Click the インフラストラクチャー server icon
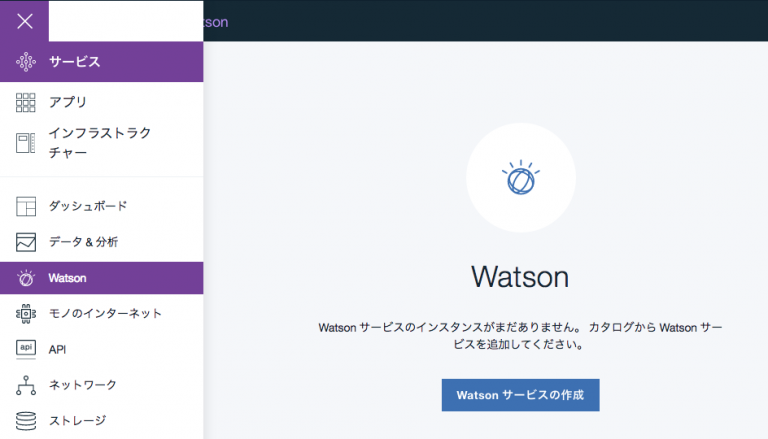768x439 pixels. (25, 143)
